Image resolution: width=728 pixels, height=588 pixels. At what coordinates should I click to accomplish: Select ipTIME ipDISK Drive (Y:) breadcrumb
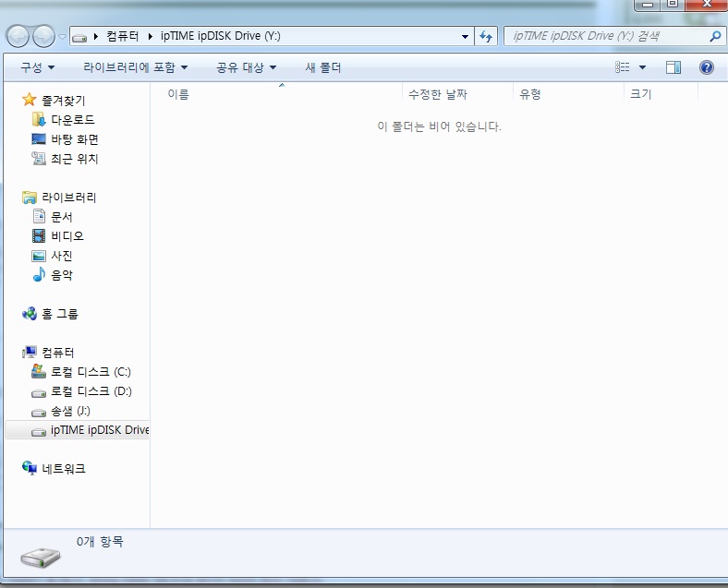[221, 36]
